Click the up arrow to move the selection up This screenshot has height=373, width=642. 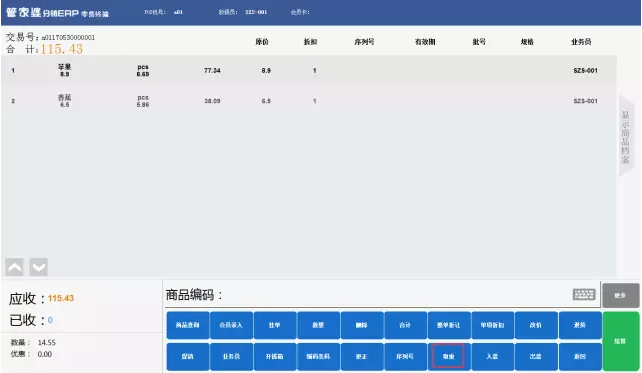pos(15,267)
